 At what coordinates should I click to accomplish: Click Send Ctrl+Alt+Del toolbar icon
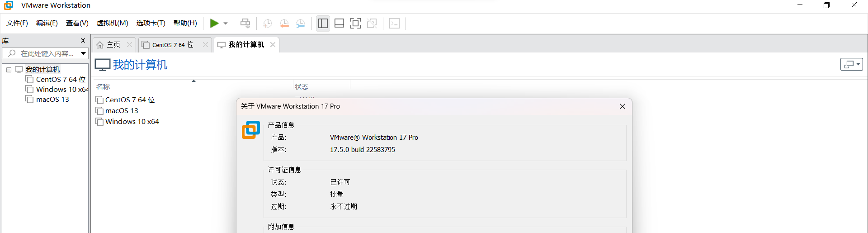point(245,23)
